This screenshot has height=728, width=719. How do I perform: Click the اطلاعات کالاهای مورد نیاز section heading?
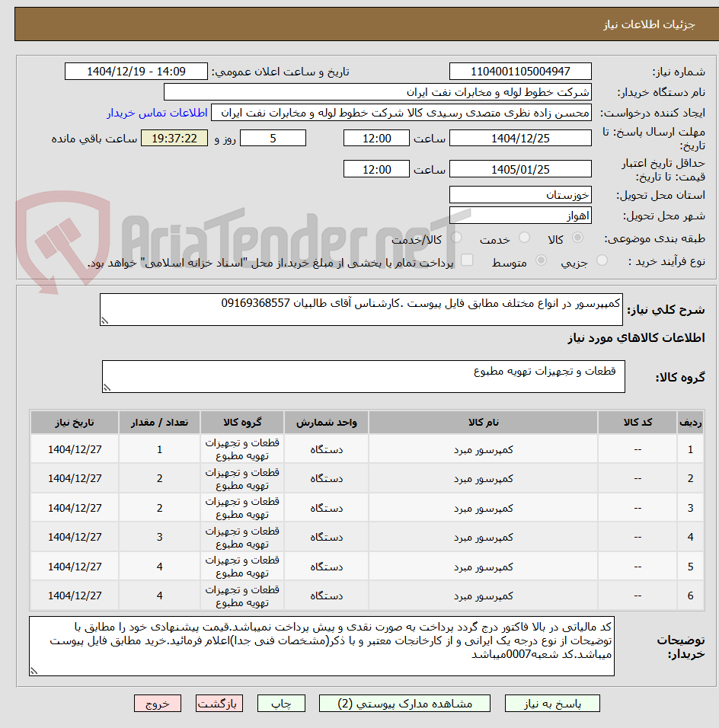(636, 338)
